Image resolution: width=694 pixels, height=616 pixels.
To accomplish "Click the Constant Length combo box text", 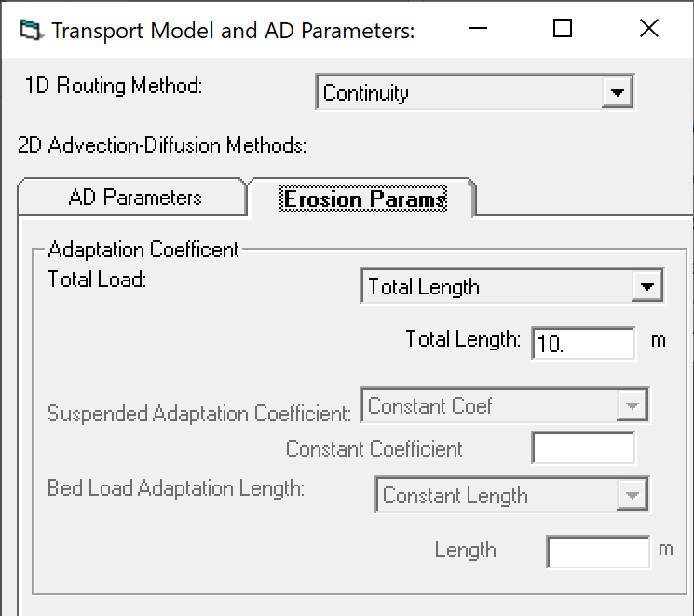I will click(496, 496).
